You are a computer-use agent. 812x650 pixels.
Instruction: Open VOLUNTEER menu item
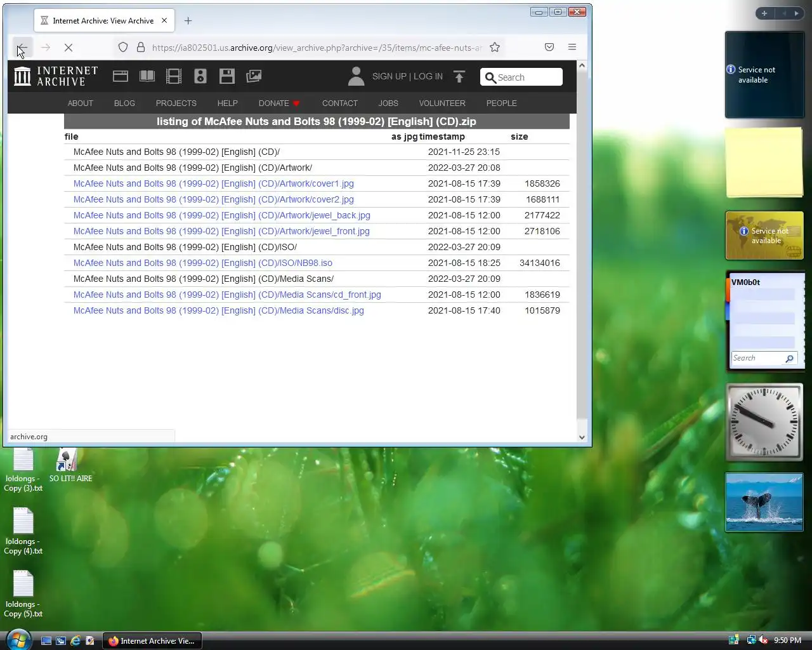coord(442,103)
